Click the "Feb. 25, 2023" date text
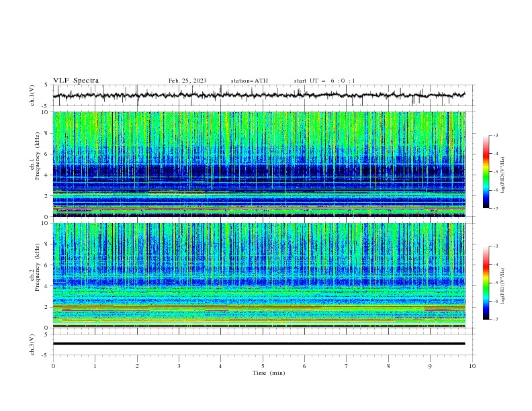The width and height of the screenshot is (532, 411). coord(187,81)
